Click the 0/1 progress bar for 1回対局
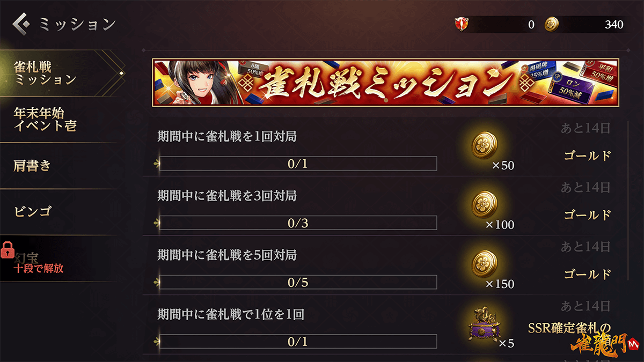The width and height of the screenshot is (644, 362). (298, 164)
